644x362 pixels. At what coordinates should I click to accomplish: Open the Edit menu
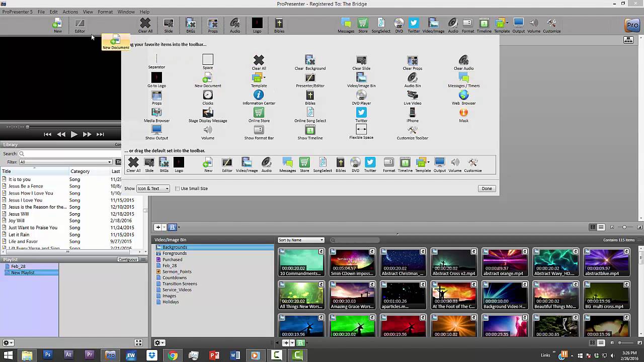[x=53, y=12]
